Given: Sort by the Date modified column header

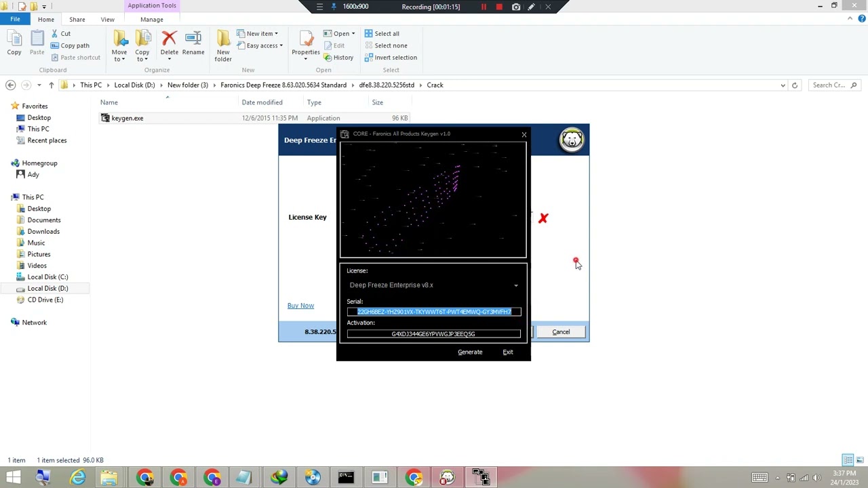Looking at the screenshot, I should [x=262, y=102].
